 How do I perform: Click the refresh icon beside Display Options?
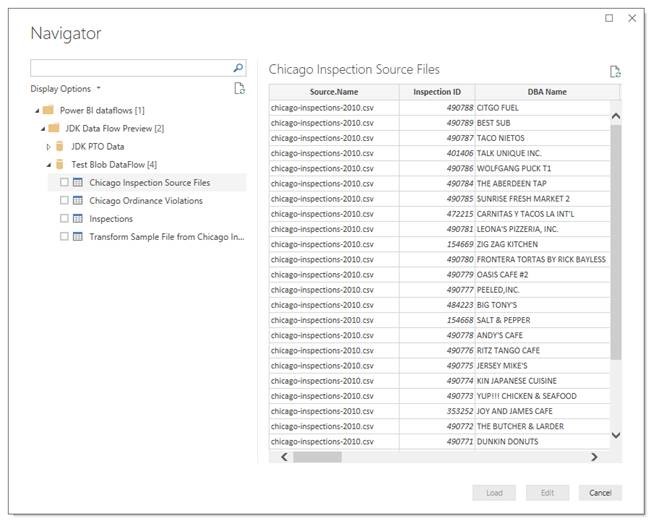(x=239, y=88)
